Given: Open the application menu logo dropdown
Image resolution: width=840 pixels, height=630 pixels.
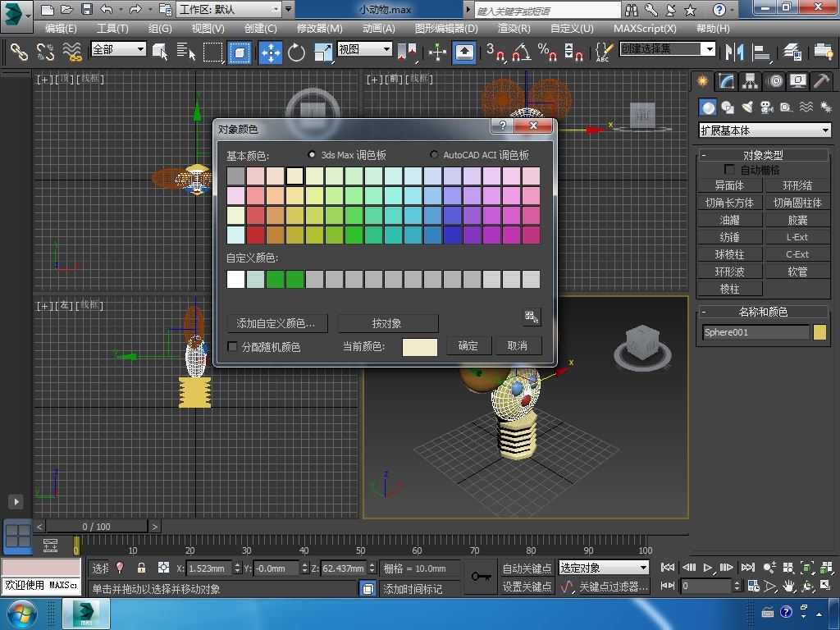Looking at the screenshot, I should pyautogui.click(x=16, y=15).
